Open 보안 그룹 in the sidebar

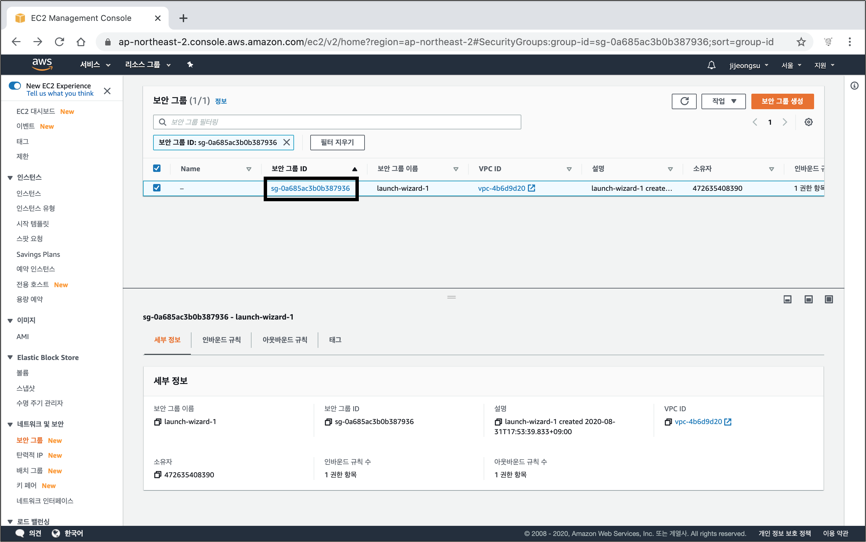tap(29, 440)
